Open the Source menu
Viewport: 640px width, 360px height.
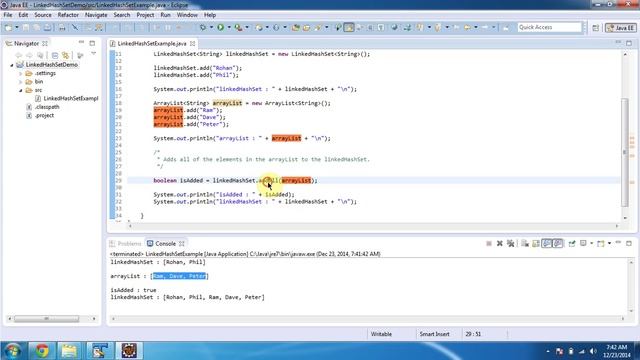(43, 15)
